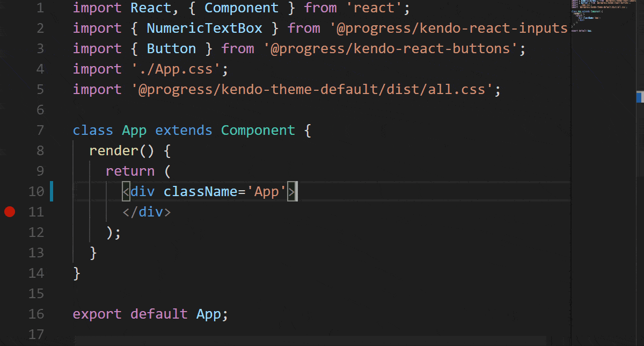Click the return keyword
The width and height of the screenshot is (644, 346).
tap(130, 171)
